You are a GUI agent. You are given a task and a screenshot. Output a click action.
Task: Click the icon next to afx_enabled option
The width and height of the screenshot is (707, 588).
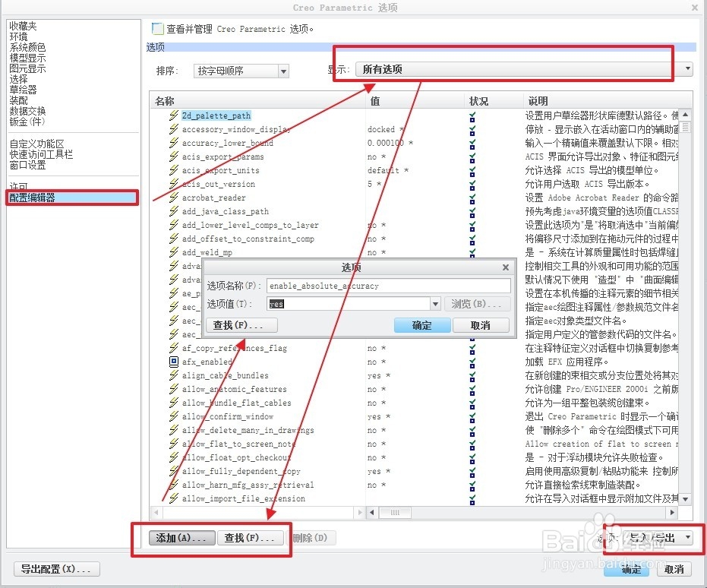coord(173,362)
